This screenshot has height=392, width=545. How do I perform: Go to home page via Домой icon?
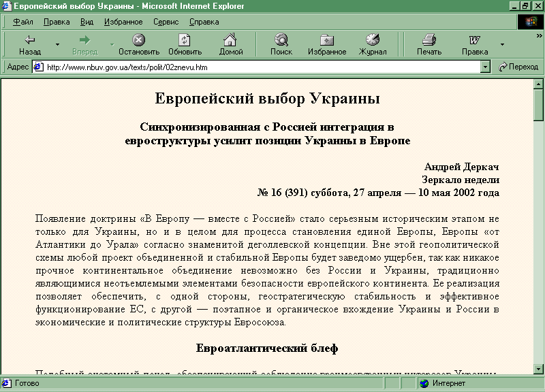click(x=231, y=40)
